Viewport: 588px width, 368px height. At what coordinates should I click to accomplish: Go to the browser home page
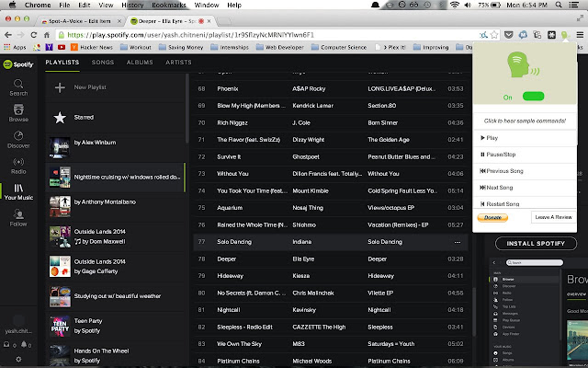point(47,35)
